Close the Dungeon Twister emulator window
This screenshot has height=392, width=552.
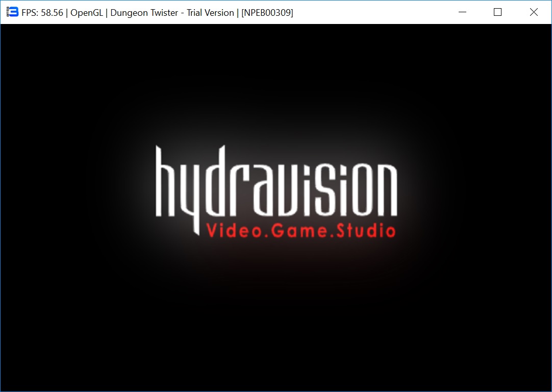pyautogui.click(x=534, y=12)
